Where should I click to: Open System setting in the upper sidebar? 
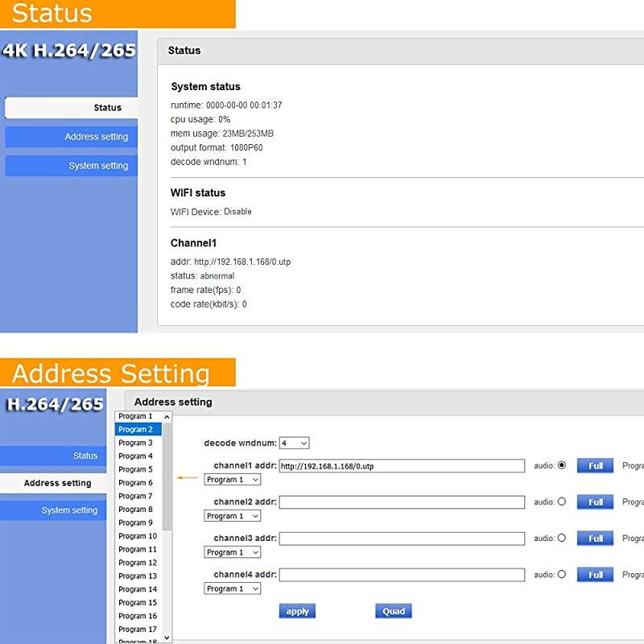tap(71, 166)
